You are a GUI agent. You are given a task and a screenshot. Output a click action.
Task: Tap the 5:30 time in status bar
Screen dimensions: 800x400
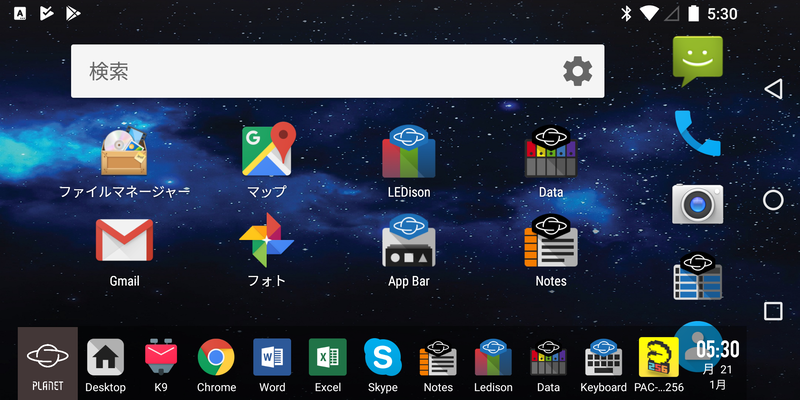[722, 14]
